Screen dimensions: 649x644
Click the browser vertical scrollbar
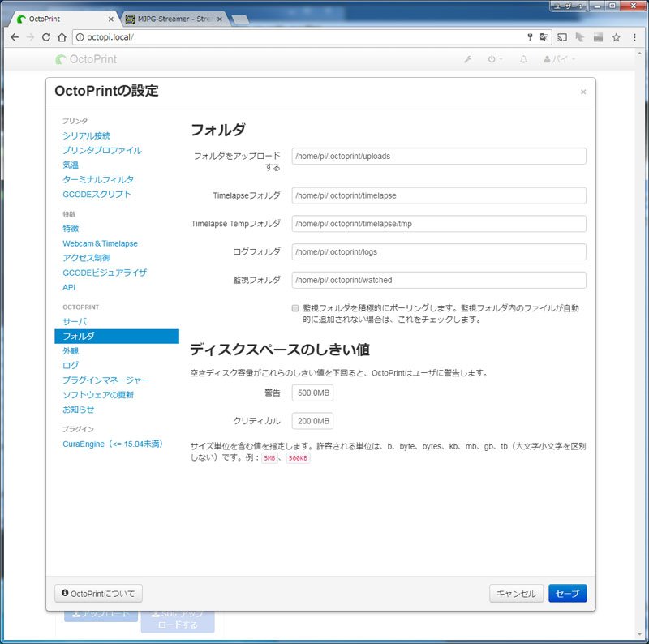(x=640, y=344)
